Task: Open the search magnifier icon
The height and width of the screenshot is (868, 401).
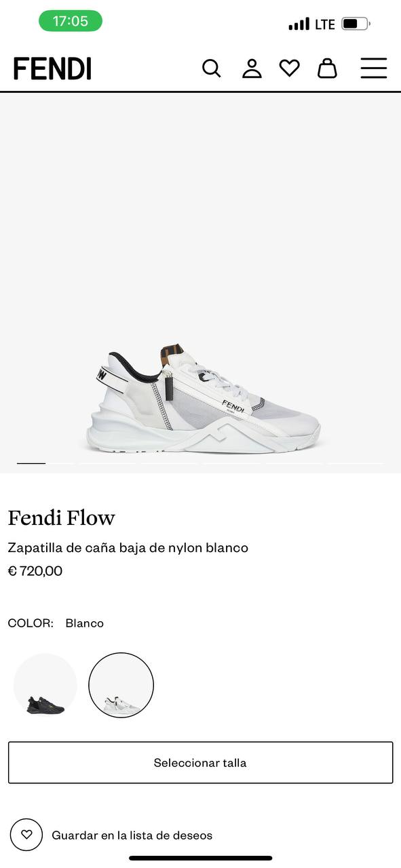Action: point(212,68)
